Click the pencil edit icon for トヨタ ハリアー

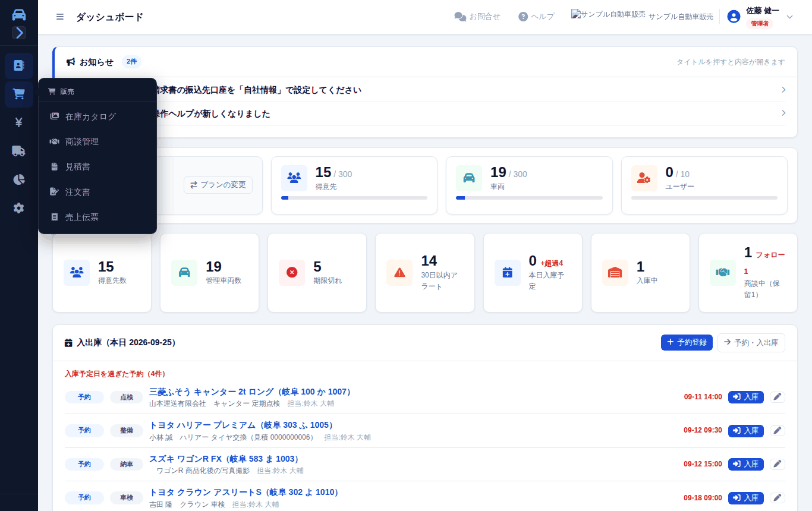(x=778, y=430)
